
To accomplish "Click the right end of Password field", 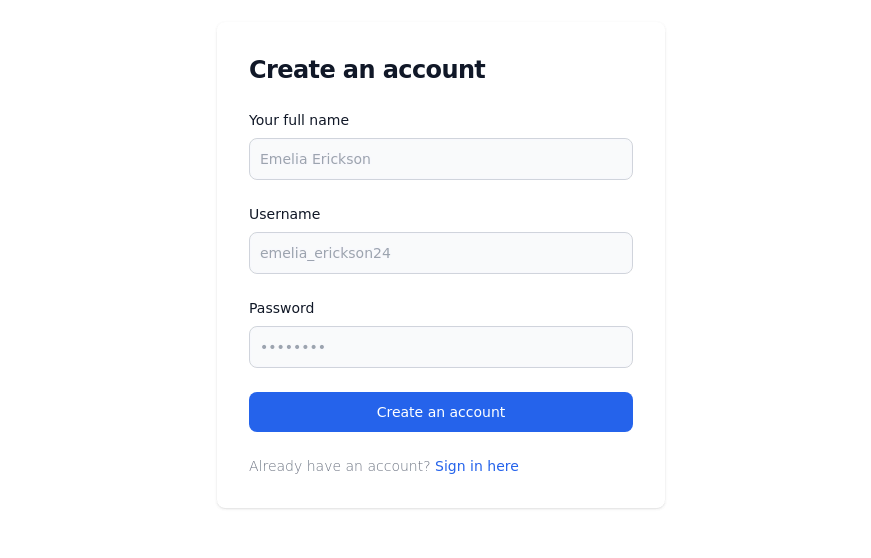I will click(x=615, y=347).
